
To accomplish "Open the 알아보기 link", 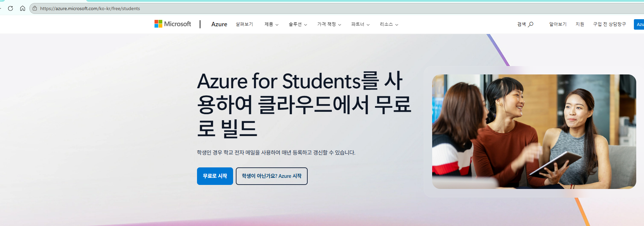I will (558, 24).
